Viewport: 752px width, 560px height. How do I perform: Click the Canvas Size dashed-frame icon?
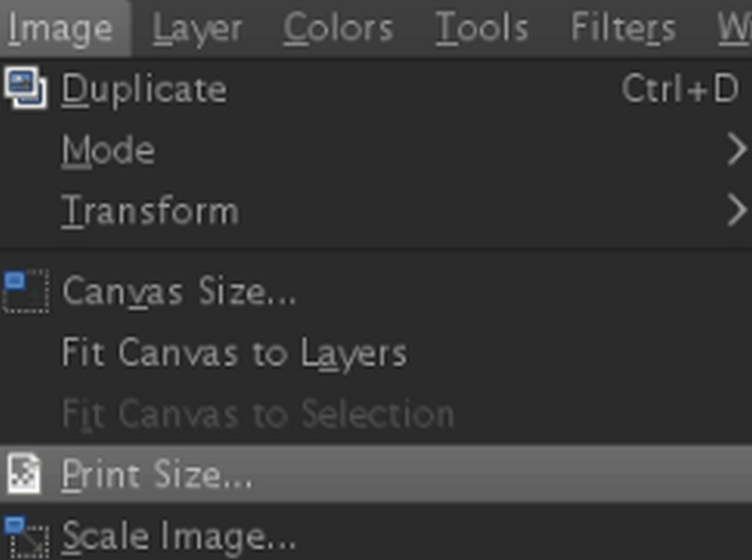click(x=25, y=292)
